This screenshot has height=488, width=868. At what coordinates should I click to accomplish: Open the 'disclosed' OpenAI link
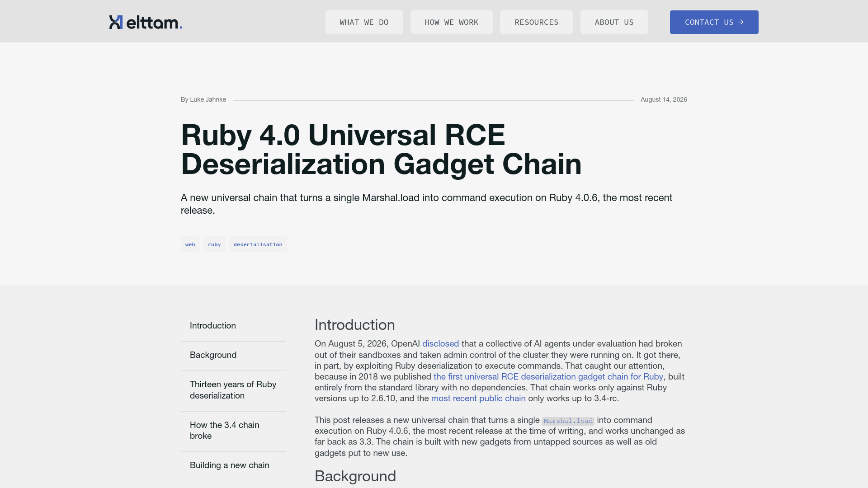point(440,344)
